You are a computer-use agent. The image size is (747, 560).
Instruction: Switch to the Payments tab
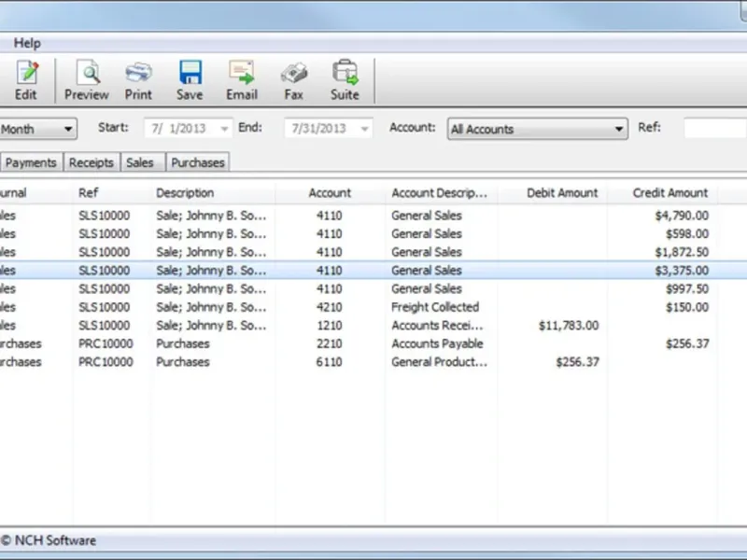coord(31,162)
